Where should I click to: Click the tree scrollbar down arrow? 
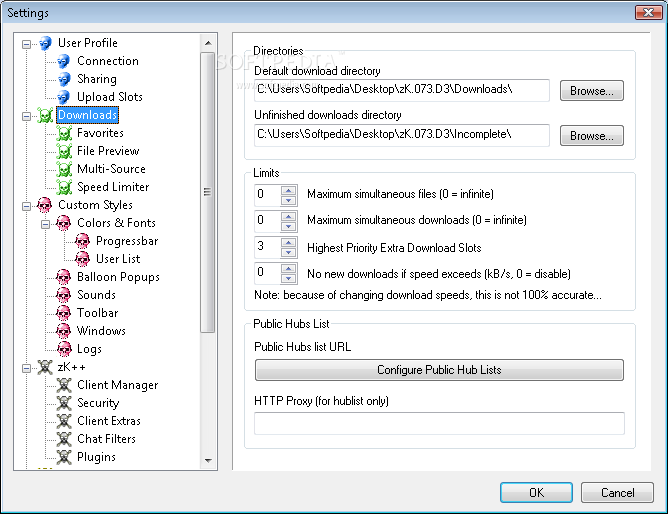tap(208, 460)
